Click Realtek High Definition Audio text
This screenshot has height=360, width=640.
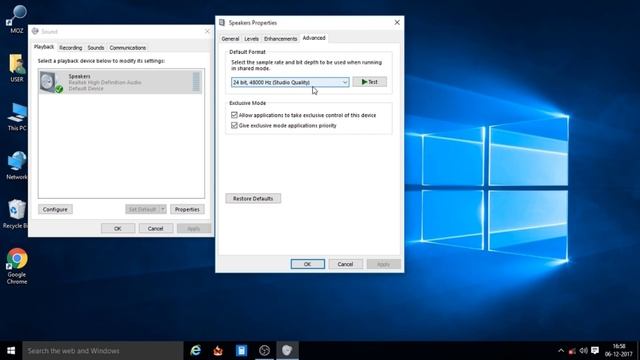105,82
